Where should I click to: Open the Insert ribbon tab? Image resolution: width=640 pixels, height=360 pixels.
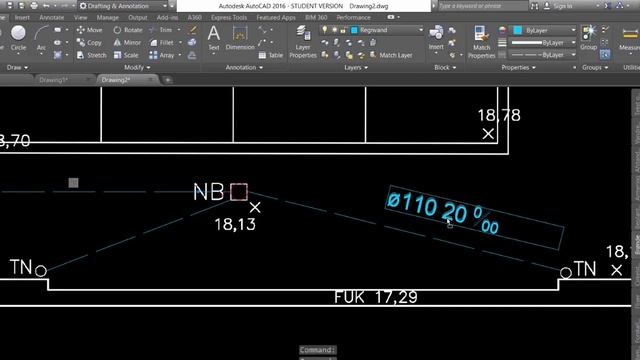click(x=22, y=18)
